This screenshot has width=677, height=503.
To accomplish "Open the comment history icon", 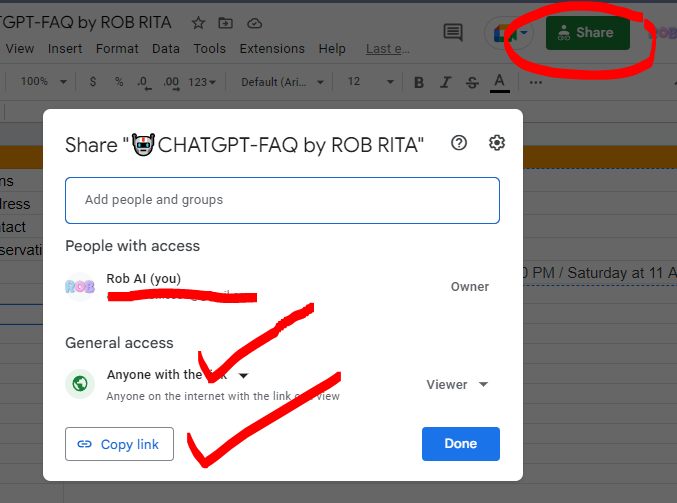I will coord(453,32).
